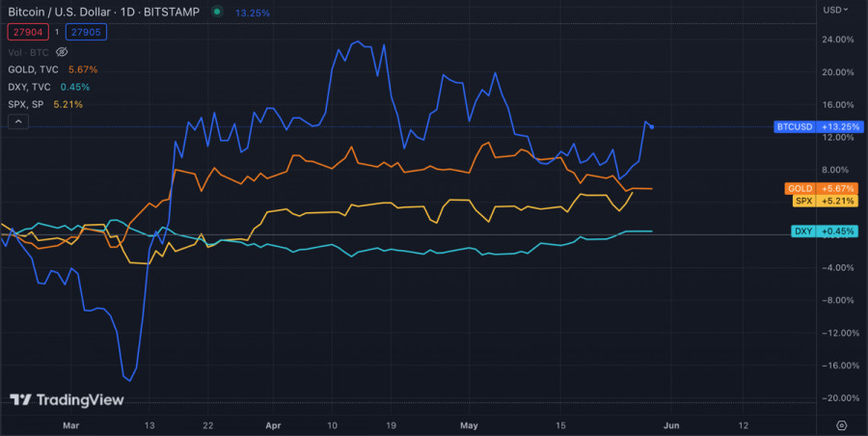This screenshot has height=436, width=868.
Task: Click the green market status dot
Action: pyautogui.click(x=216, y=12)
